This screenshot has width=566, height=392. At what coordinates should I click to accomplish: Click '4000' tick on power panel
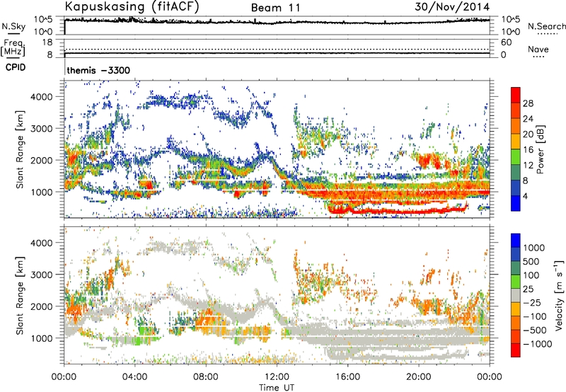(41, 97)
